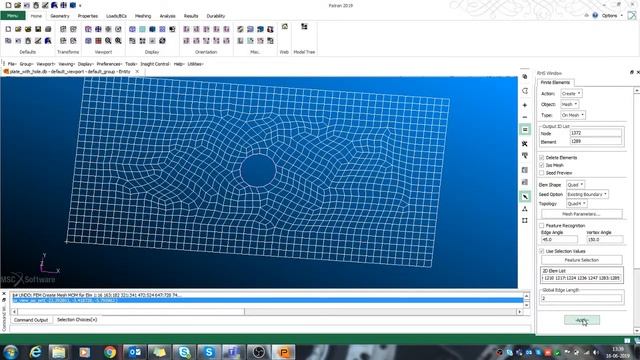Open the Object dropdown showing Mesh

(569, 104)
